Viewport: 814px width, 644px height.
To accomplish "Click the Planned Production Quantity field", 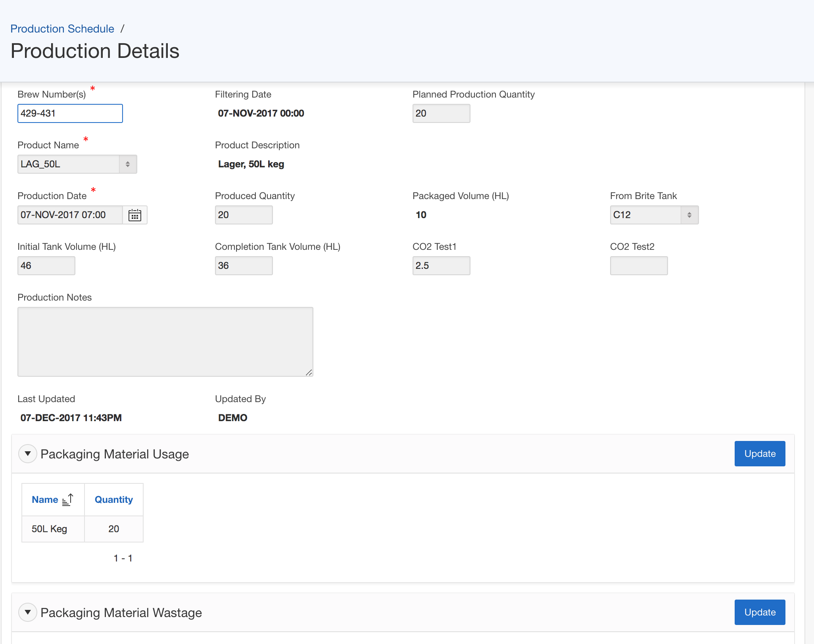I will (441, 113).
